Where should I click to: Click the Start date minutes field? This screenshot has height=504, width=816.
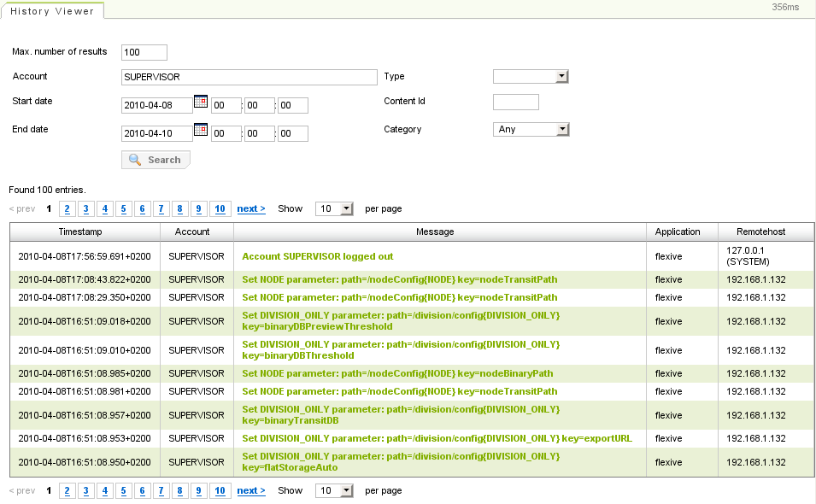pos(259,105)
